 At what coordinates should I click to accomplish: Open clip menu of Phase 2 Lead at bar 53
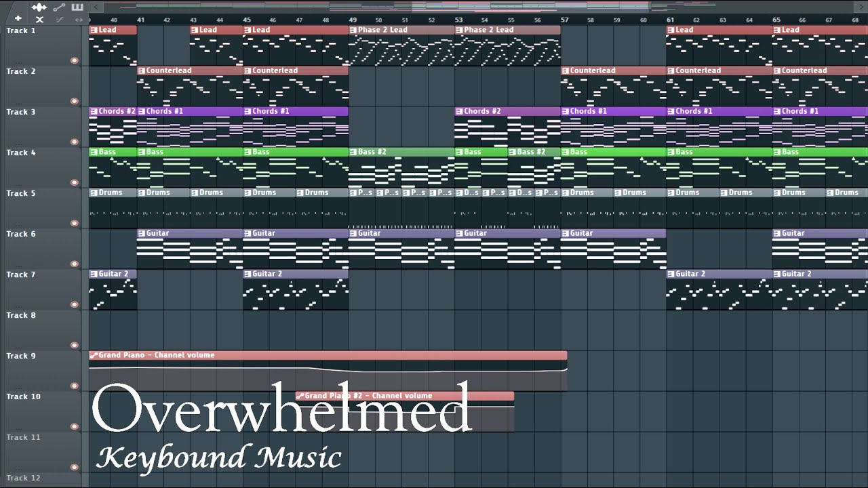point(459,30)
